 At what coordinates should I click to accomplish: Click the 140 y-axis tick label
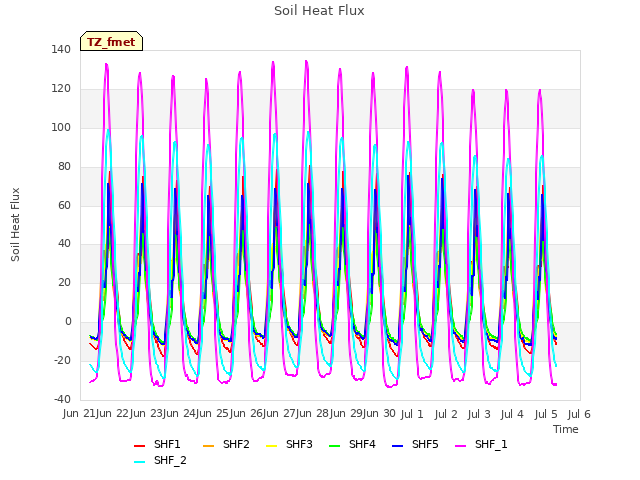61,50
